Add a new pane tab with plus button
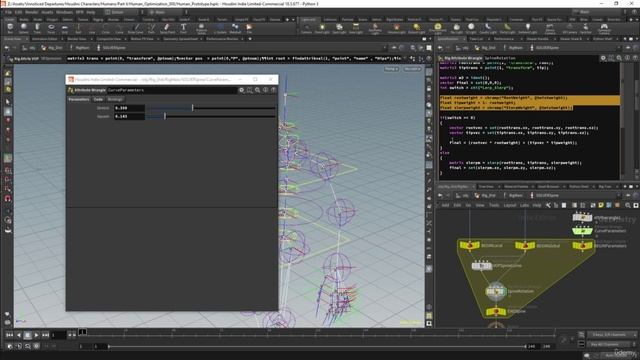This screenshot has width=640, height=360. (x=250, y=39)
